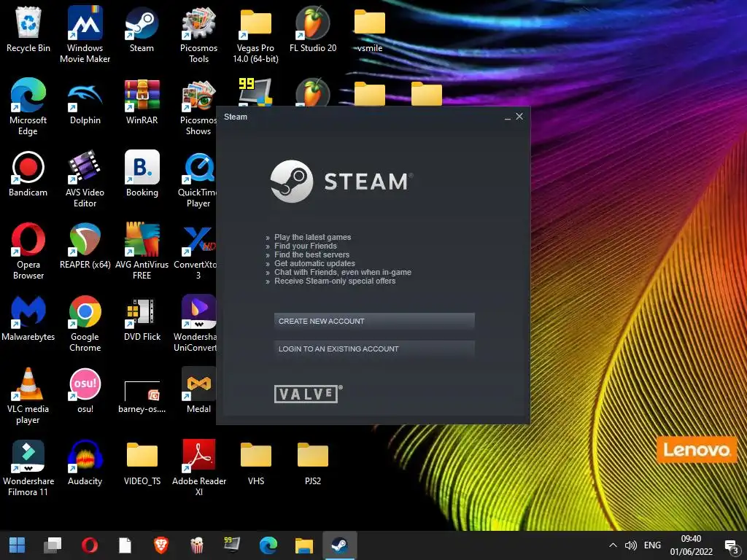The width and height of the screenshot is (747, 560).
Task: Open File Explorer from taskbar
Action: (303, 545)
